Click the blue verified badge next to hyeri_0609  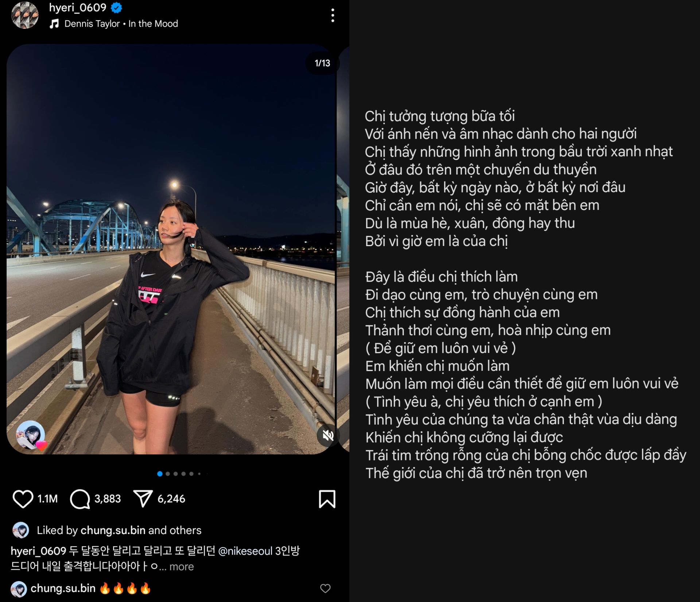click(x=116, y=8)
